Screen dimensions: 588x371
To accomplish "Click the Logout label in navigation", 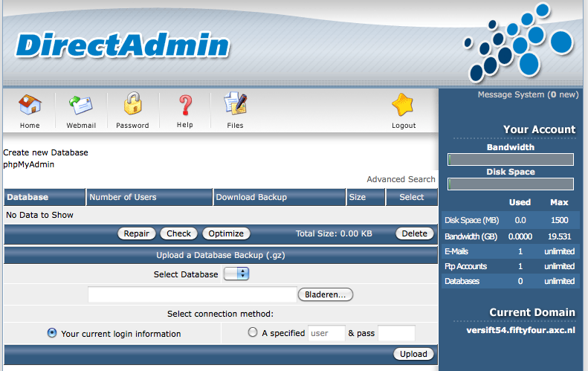I will point(404,126).
